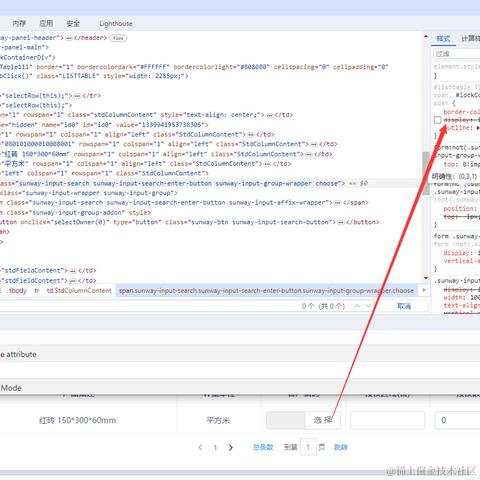Click the span.sunway-input-search breadcrumb item
Image resolution: width=480 pixels, height=480 pixels.
(266, 291)
